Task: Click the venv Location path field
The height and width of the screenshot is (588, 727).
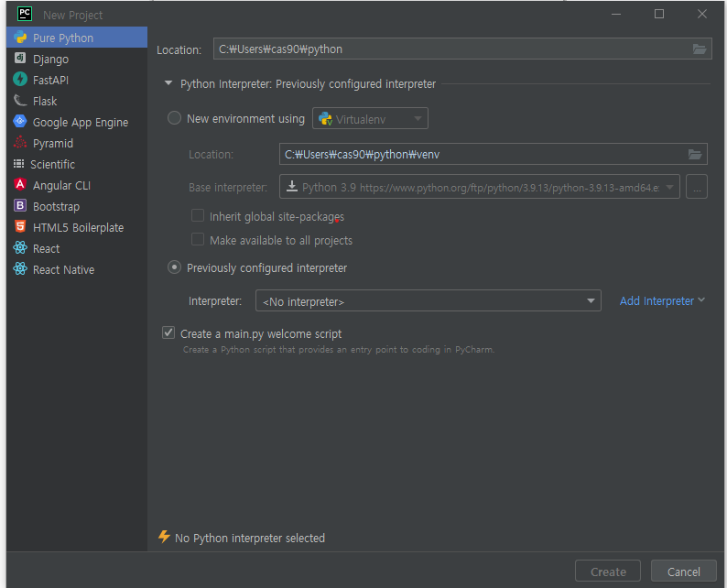Action: click(x=493, y=154)
